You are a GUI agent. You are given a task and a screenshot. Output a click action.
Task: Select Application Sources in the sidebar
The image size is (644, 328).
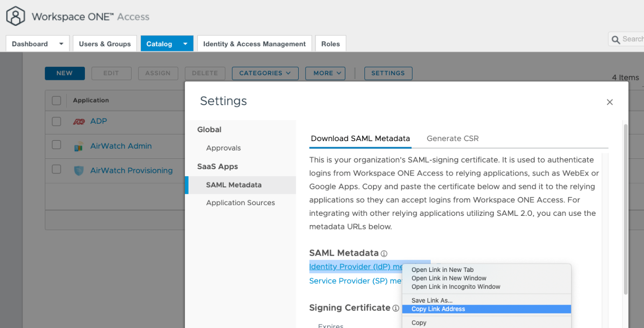coord(240,203)
